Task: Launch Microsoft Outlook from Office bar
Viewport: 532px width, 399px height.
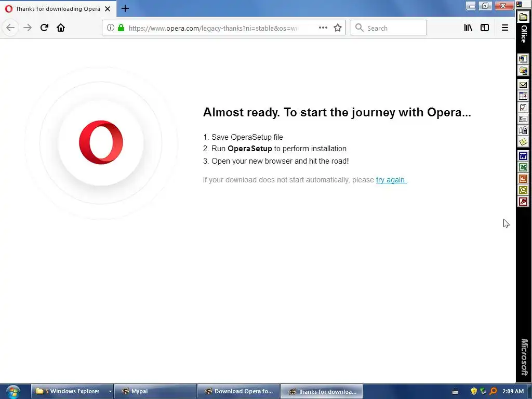Action: (x=523, y=190)
